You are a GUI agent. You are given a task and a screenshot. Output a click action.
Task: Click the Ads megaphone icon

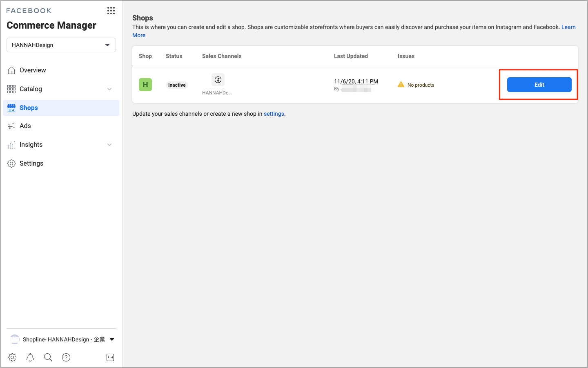coord(11,126)
